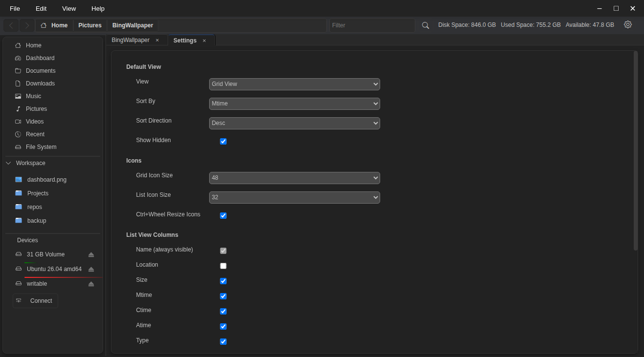The height and width of the screenshot is (357, 644).
Task: Click the Home breadcrumb
Action: click(54, 25)
